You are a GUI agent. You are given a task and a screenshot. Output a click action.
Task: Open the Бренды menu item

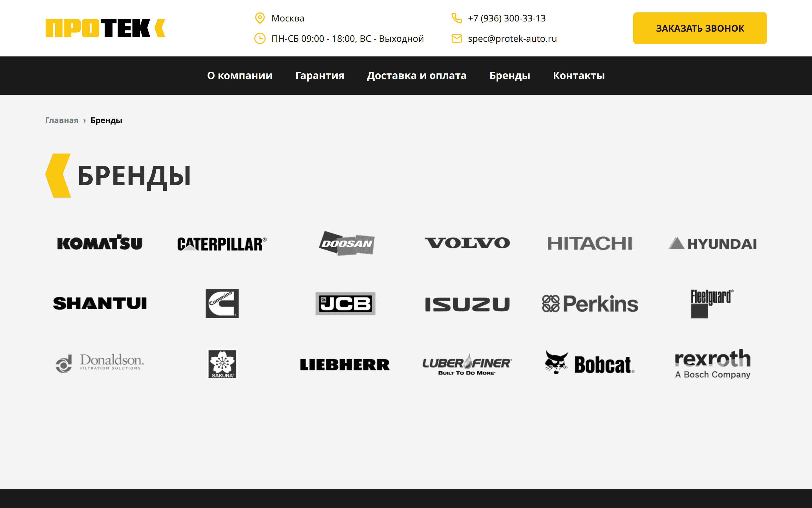510,76
